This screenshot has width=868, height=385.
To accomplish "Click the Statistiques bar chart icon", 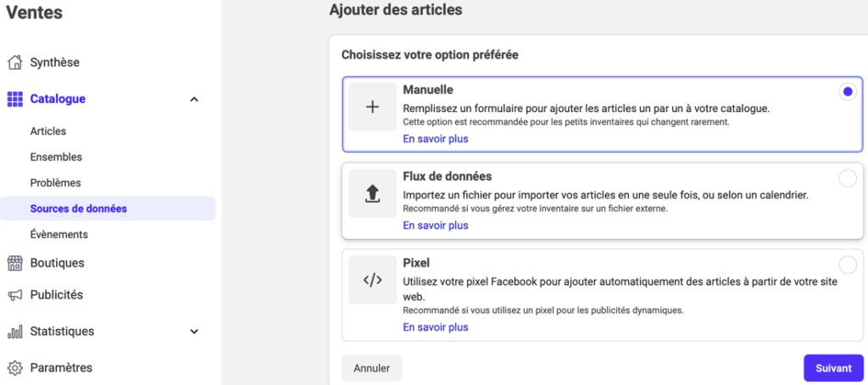I will point(15,332).
